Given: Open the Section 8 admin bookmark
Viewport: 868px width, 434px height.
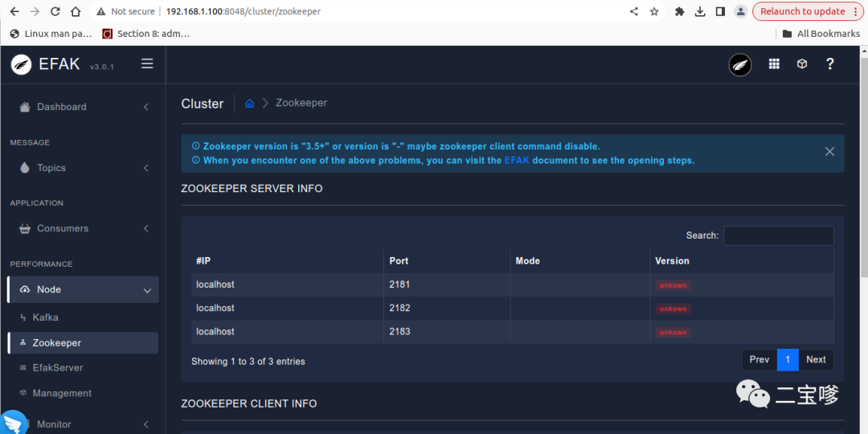Looking at the screenshot, I should [146, 34].
